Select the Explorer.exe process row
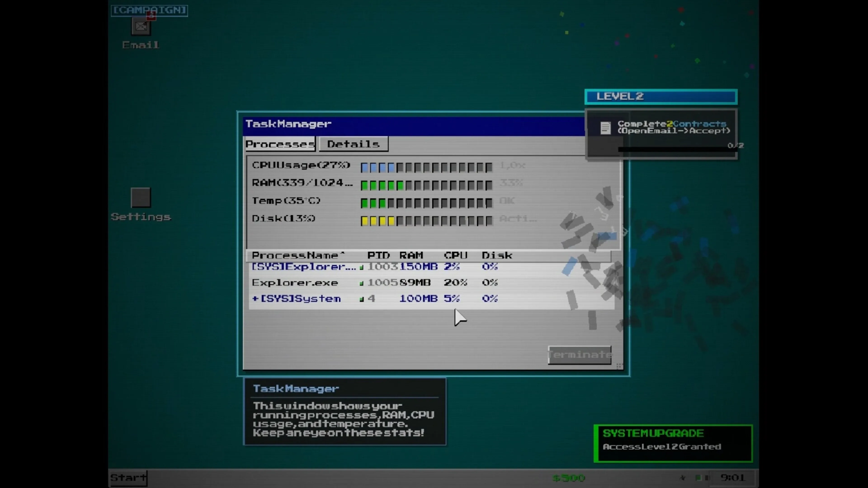 pos(295,283)
